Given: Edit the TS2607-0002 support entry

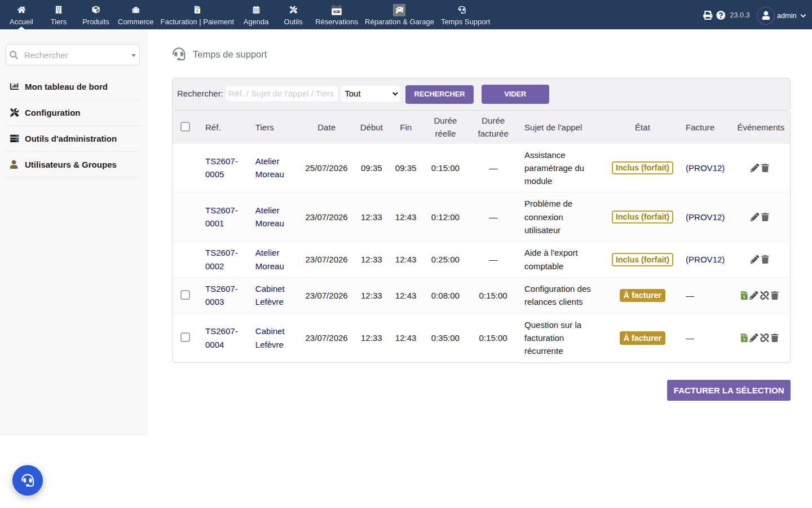Looking at the screenshot, I should pyautogui.click(x=754, y=260).
